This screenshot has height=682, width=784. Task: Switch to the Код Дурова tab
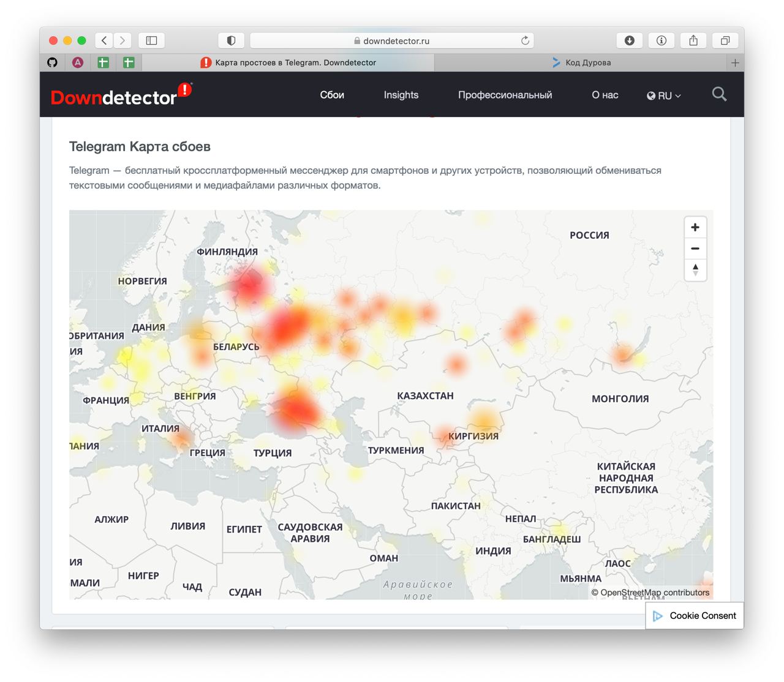point(581,62)
